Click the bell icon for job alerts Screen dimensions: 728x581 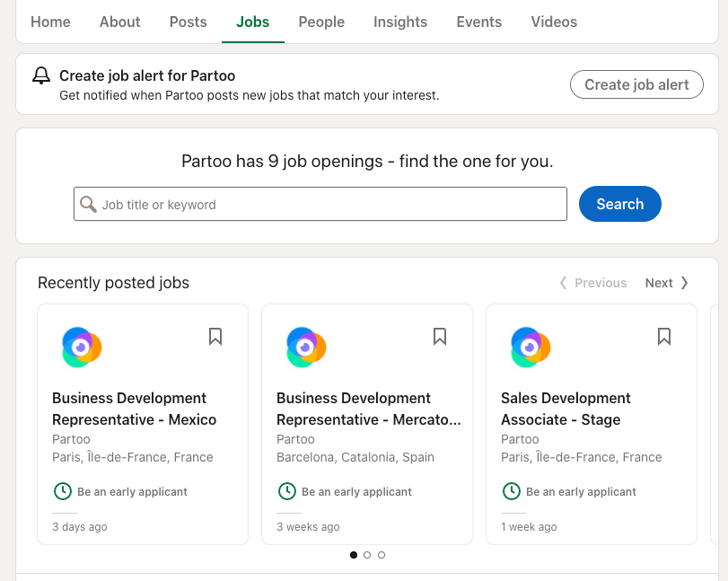(41, 75)
